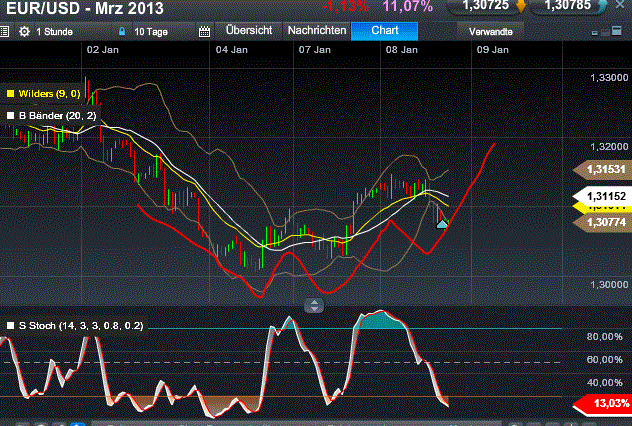The height and width of the screenshot is (426, 632).
Task: Click the Verwandte button
Action: 490,32
